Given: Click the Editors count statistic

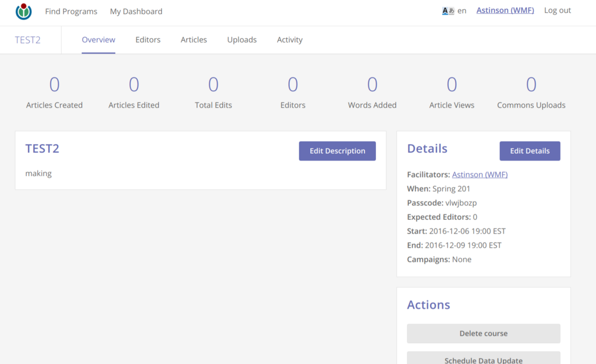Looking at the screenshot, I should (293, 92).
